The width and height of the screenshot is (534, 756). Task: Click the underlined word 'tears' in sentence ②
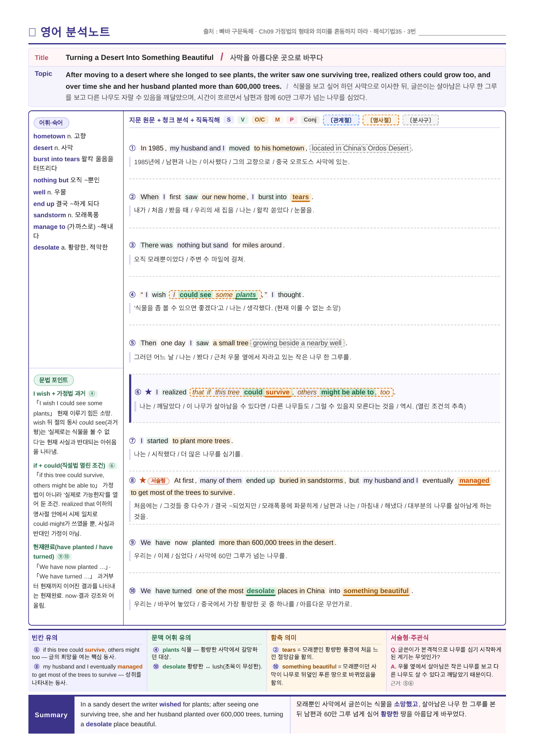pyautogui.click(x=301, y=197)
